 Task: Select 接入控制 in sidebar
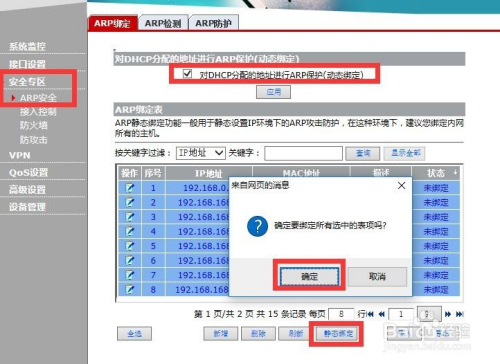coord(38,112)
